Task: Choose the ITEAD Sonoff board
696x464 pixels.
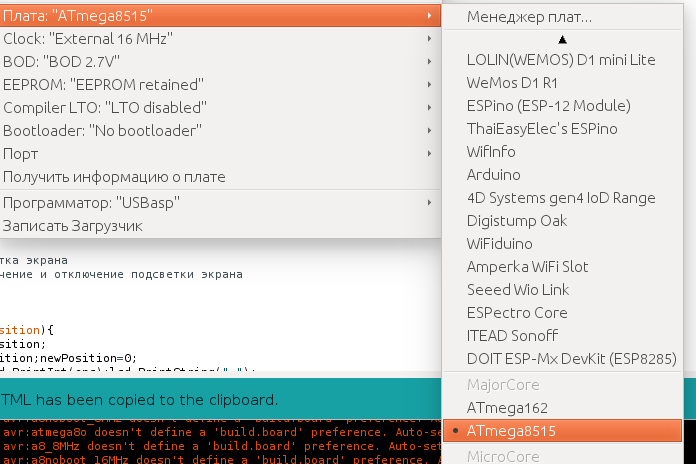Action: 512,336
